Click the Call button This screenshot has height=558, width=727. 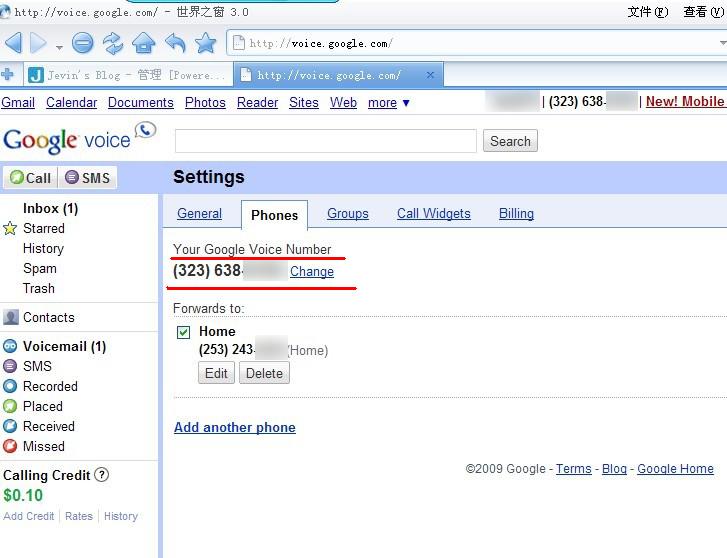(31, 178)
